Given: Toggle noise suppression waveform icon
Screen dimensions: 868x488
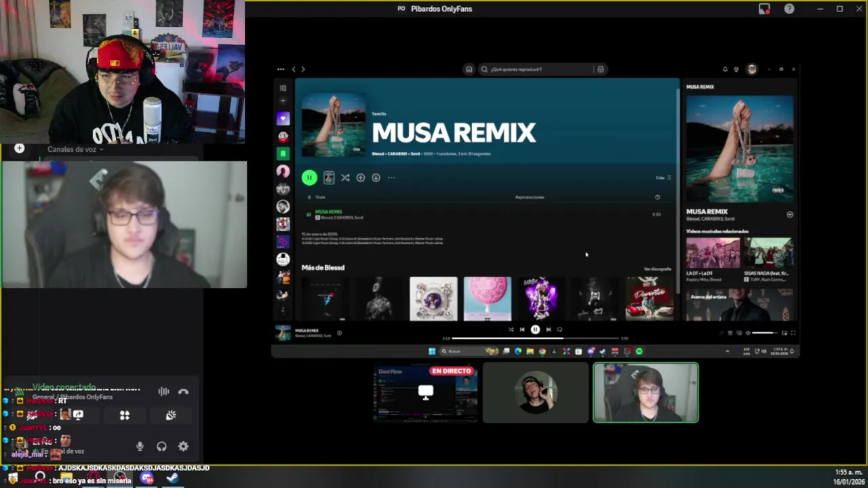Looking at the screenshot, I should click(163, 392).
